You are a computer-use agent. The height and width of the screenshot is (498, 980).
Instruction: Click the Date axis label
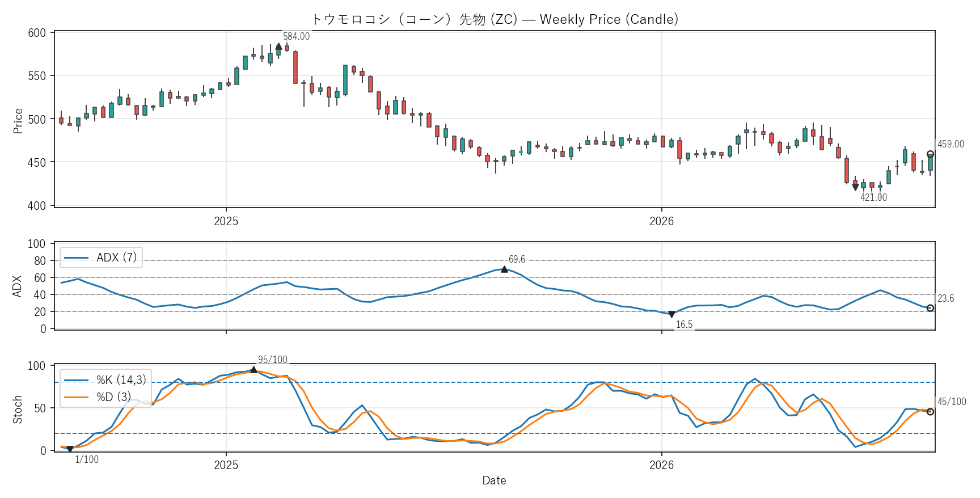tap(495, 480)
